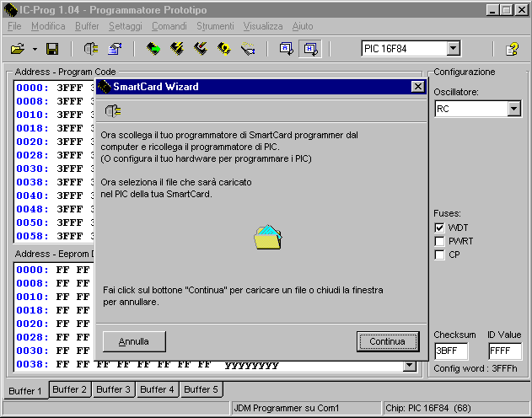Click the Help question mark icon
The width and height of the screenshot is (532, 418).
click(x=512, y=49)
